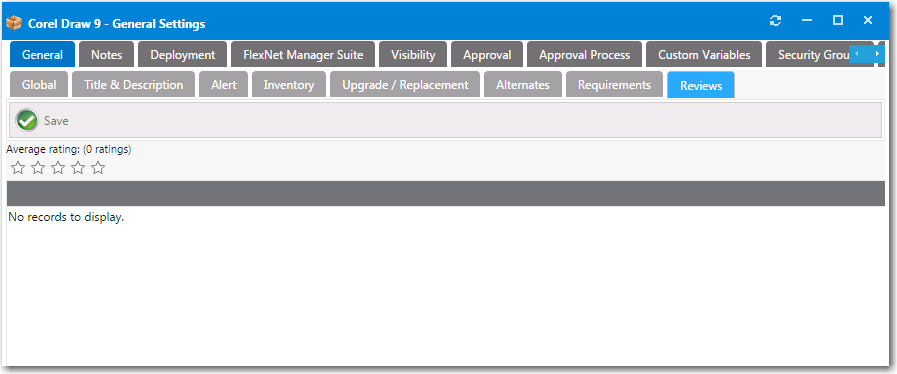This screenshot has height=374, width=897.
Task: Select the Visibility tab
Action: click(x=413, y=54)
